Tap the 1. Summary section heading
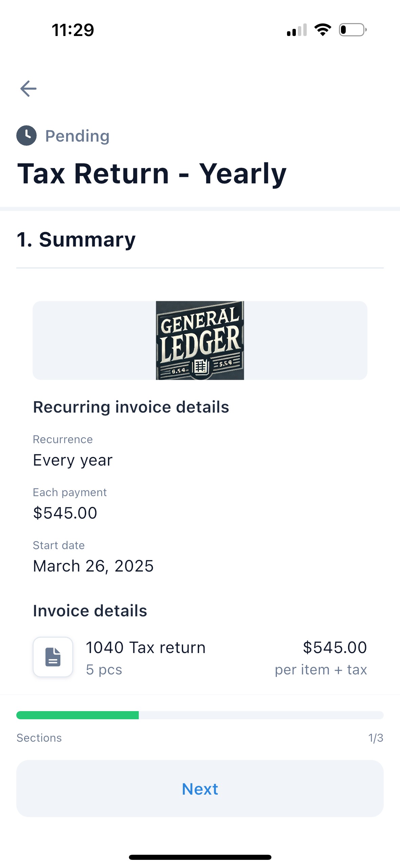The height and width of the screenshot is (868, 400). coord(76,239)
